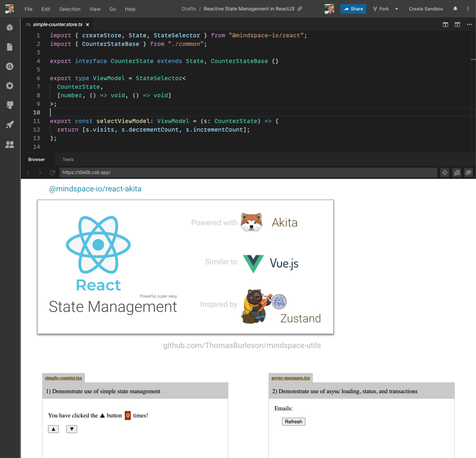Open the top-bar kebab menu

tap(468, 9)
